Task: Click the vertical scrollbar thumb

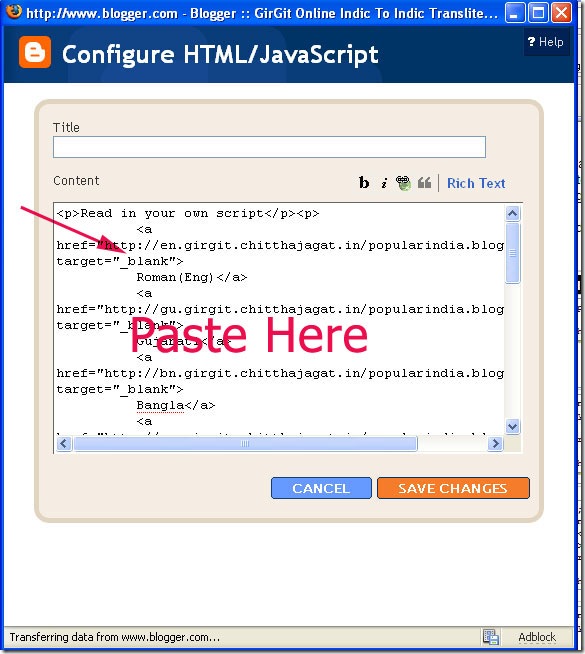Action: [512, 253]
